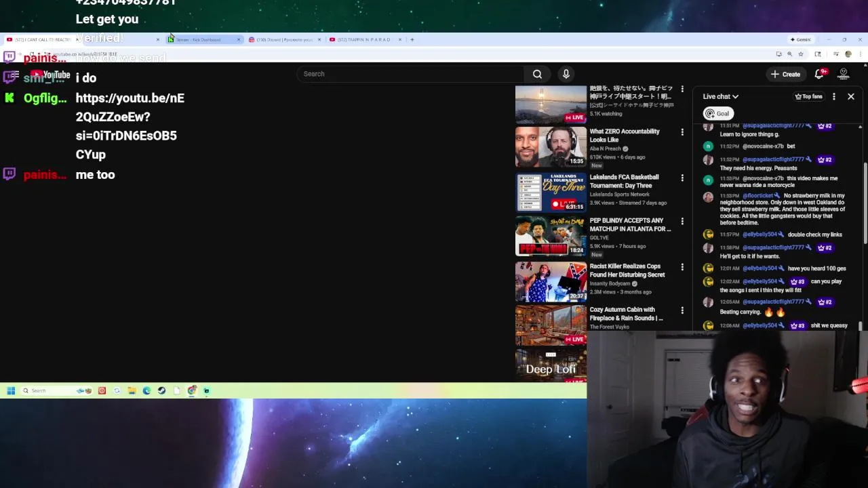868x488 pixels.
Task: Open options for Lakelands FCA Basketball video
Action: (x=682, y=178)
